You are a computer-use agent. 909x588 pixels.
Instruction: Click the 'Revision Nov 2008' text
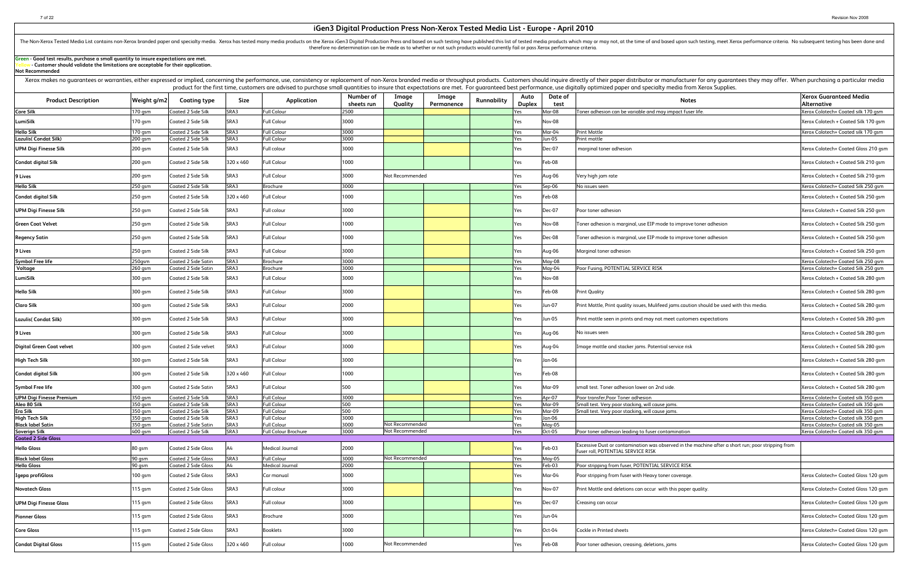(x=850, y=17)
